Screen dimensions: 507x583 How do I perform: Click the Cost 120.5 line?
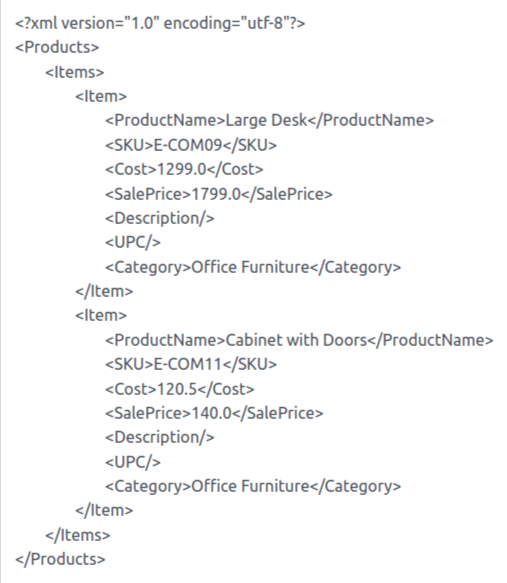(x=180, y=389)
